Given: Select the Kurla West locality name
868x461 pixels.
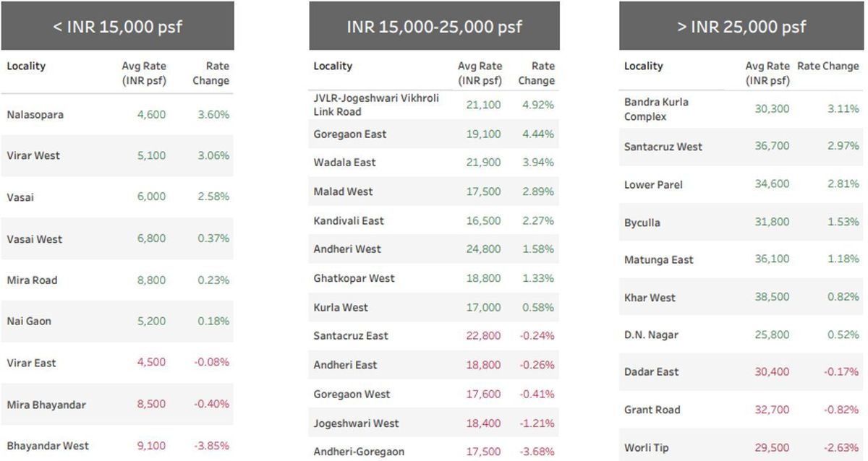Looking at the screenshot, I should (x=341, y=307).
